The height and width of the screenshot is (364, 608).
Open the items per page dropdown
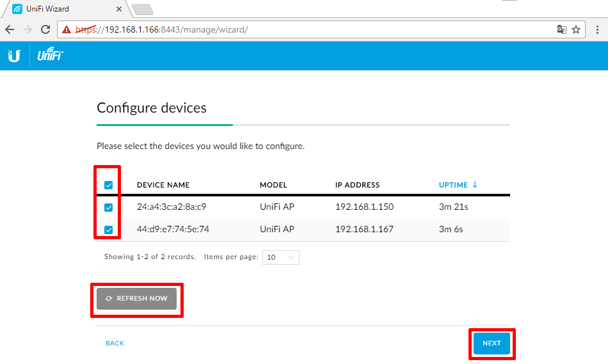(281, 257)
